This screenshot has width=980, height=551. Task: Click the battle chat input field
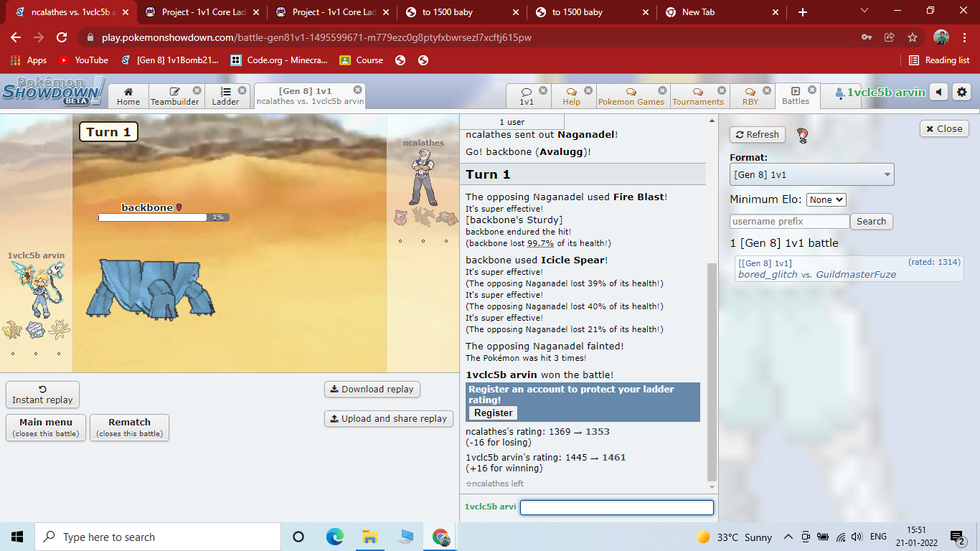[617, 507]
